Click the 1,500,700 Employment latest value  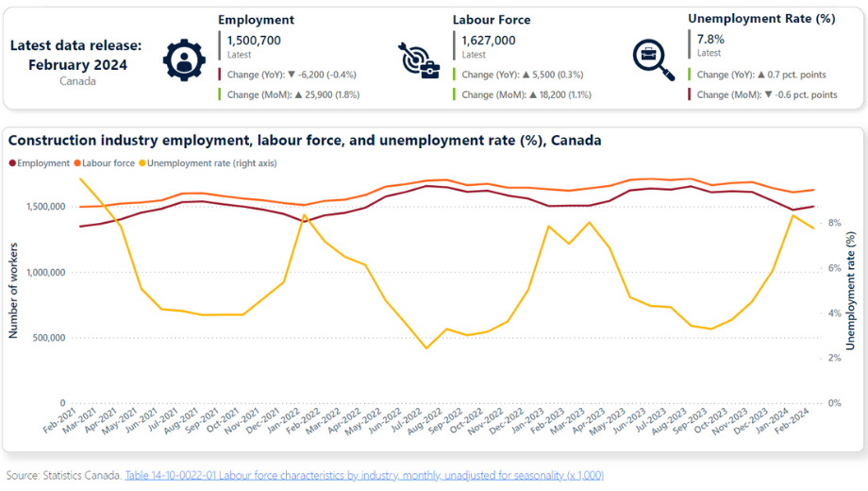[254, 41]
